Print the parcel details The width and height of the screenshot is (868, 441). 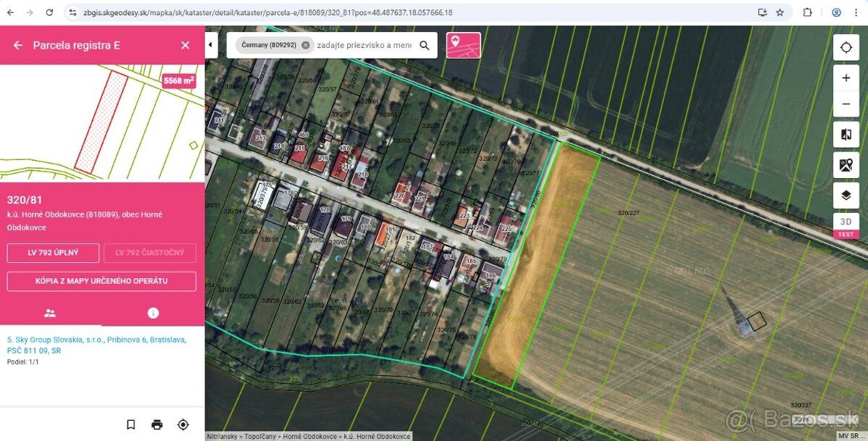tap(157, 424)
